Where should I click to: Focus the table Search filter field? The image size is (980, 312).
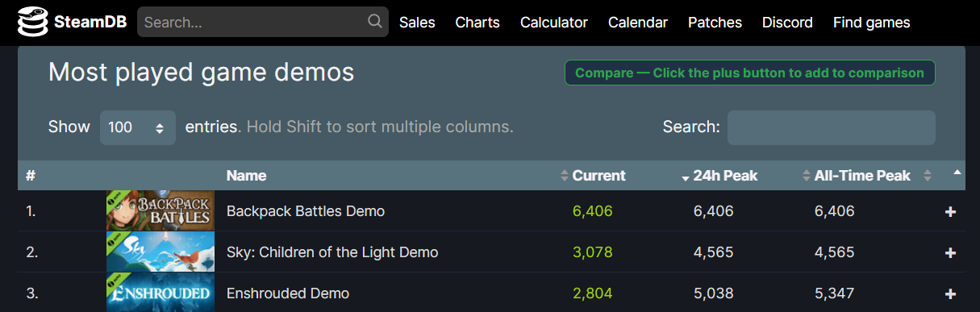(x=832, y=127)
